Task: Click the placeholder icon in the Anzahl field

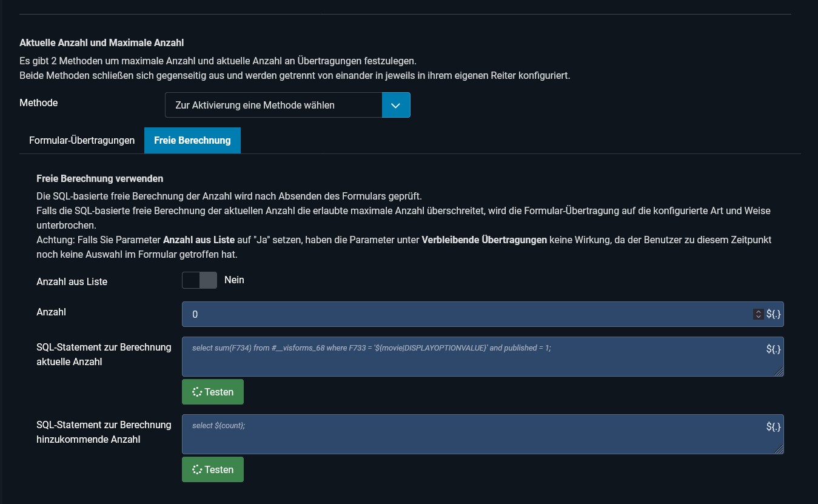Action: 773,314
